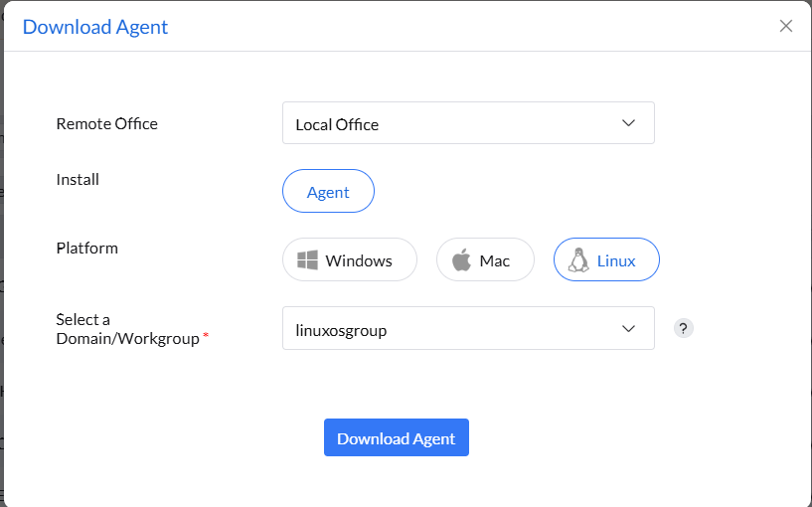Click the Platform label
The image size is (812, 507).
coord(87,249)
